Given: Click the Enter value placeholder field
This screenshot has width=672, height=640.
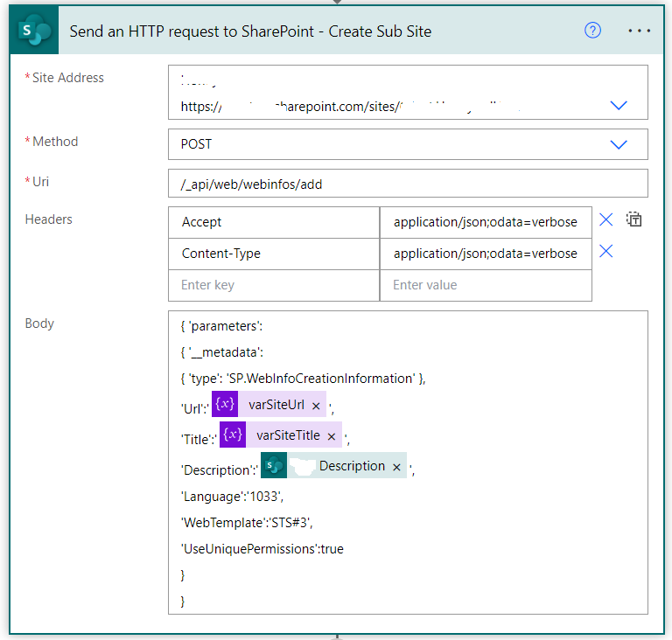Looking at the screenshot, I should click(x=486, y=285).
